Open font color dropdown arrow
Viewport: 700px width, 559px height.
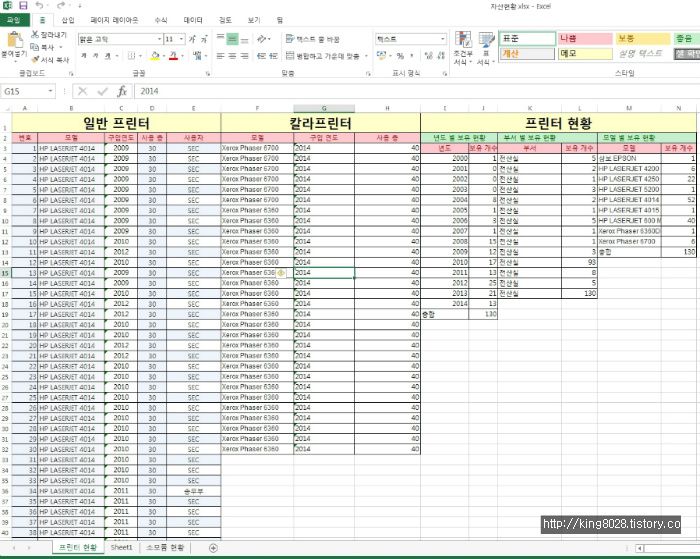(183, 56)
